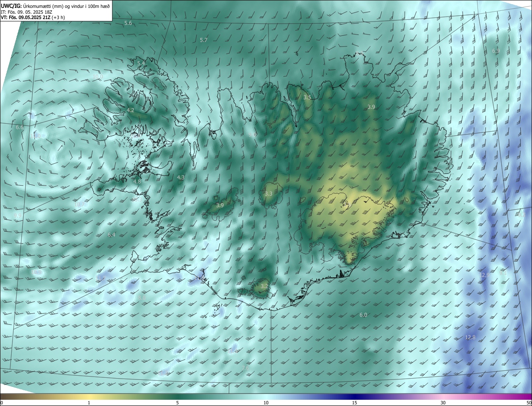The height and width of the screenshot is (406, 532).
Task: Select the 6.9 value label on the map
Action: click(x=496, y=51)
